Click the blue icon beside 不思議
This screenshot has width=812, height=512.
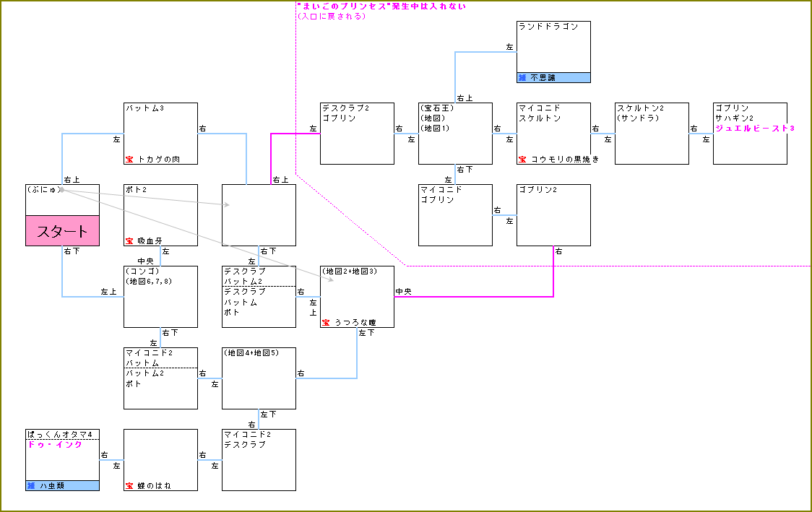[x=522, y=77]
